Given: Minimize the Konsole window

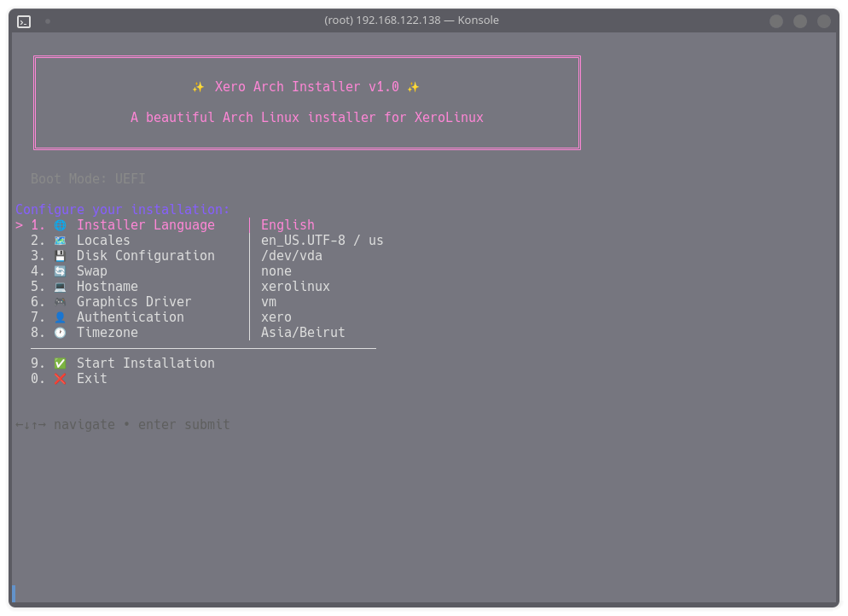Looking at the screenshot, I should 776,21.
